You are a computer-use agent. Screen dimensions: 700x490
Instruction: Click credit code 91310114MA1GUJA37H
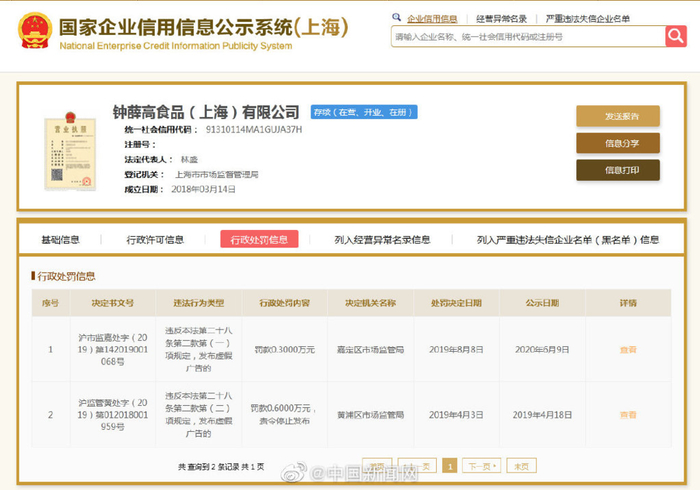click(x=254, y=129)
